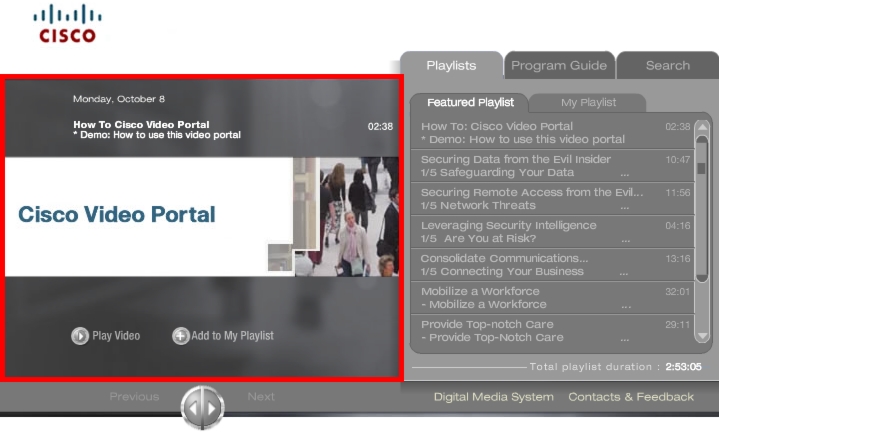893x438 pixels.
Task: Click Add to My Playlist label
Action: tap(232, 336)
